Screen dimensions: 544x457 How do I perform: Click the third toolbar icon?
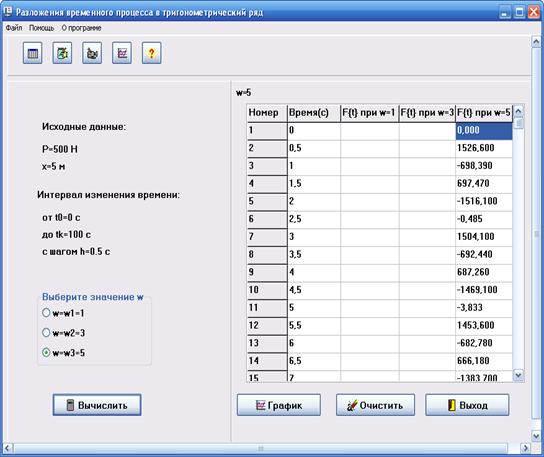pyautogui.click(x=92, y=53)
